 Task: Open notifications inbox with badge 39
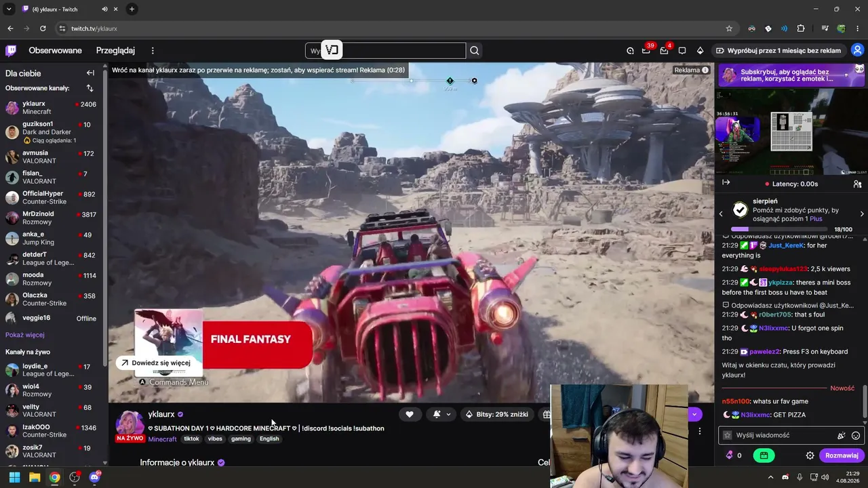(646, 50)
